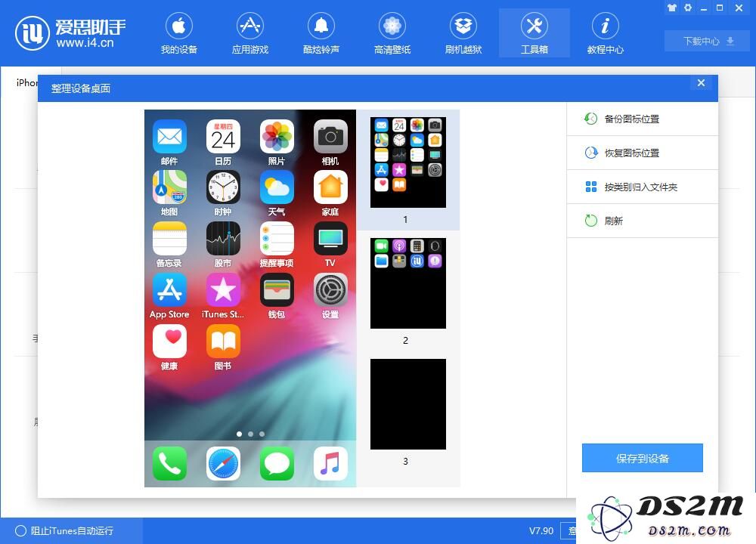Select the 邮件 Mail app icon
This screenshot has height=544, width=756.
click(x=169, y=136)
